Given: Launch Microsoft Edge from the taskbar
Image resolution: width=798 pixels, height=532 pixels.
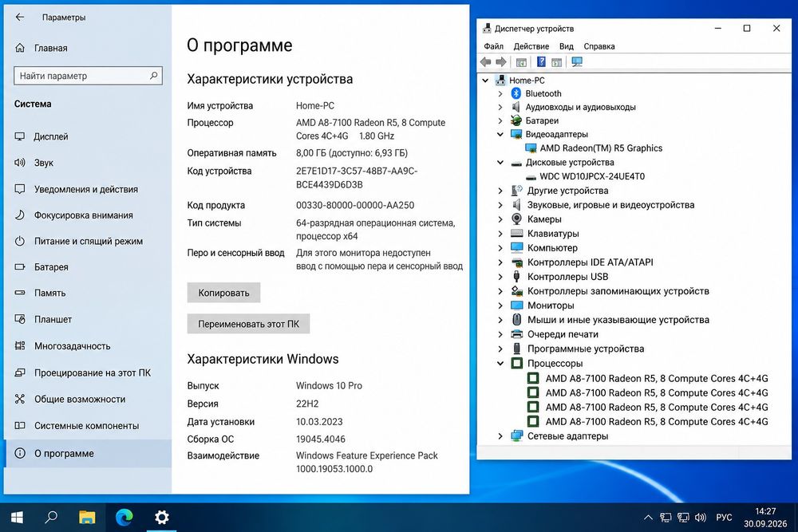Looking at the screenshot, I should [124, 518].
